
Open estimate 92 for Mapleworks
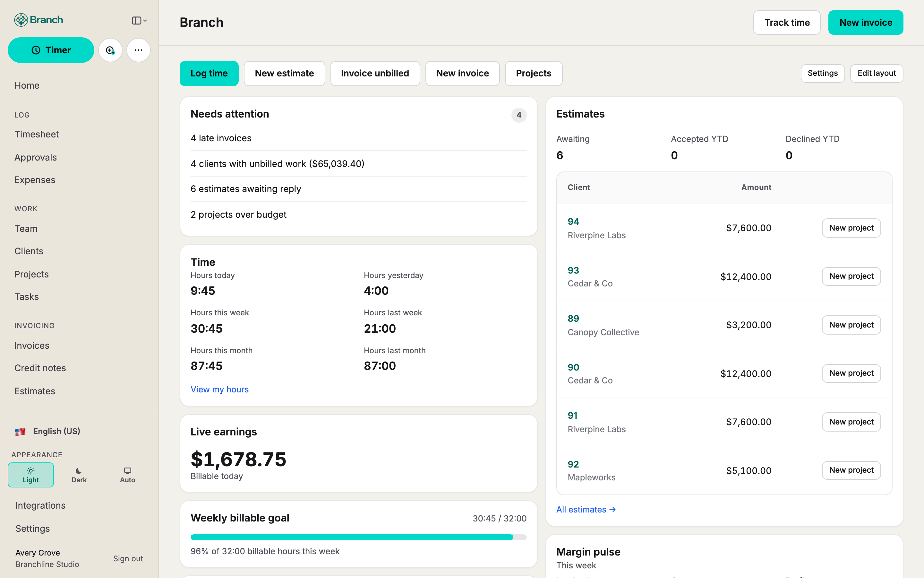[x=573, y=464]
